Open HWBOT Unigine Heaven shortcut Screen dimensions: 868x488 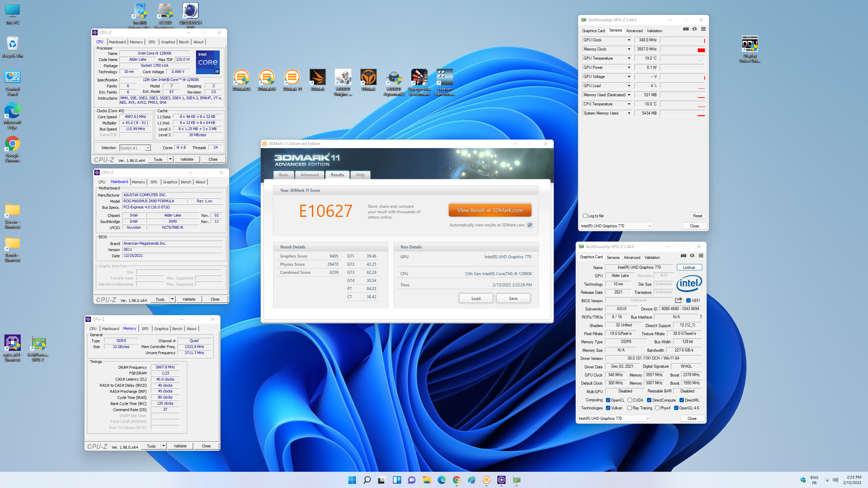343,82
